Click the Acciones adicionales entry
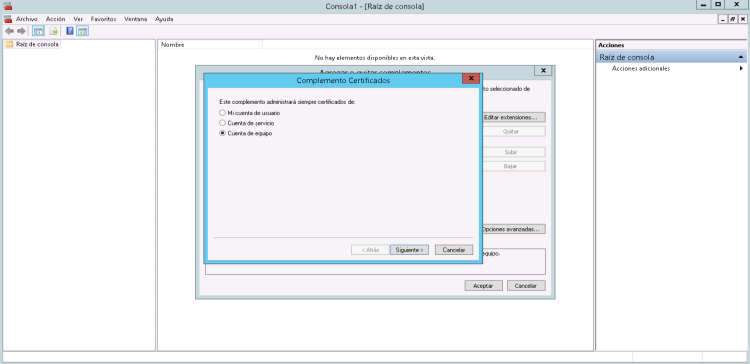The height and width of the screenshot is (364, 750). tap(640, 68)
